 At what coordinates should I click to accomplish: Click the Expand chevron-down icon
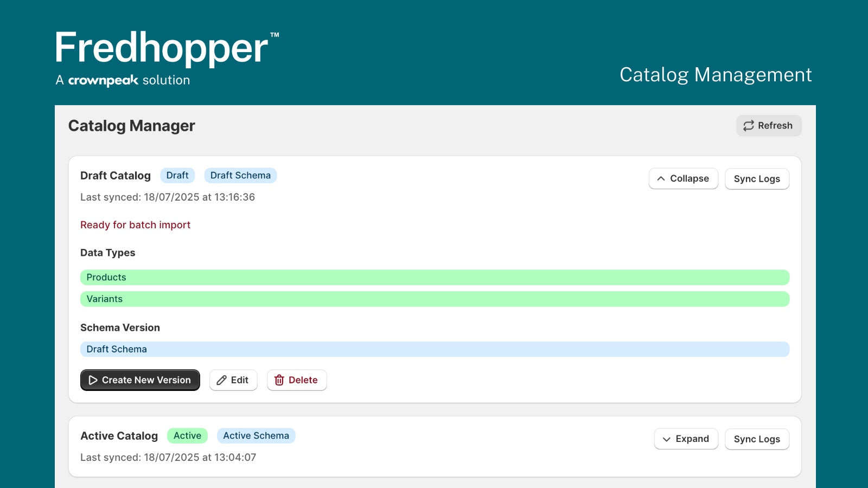(667, 439)
